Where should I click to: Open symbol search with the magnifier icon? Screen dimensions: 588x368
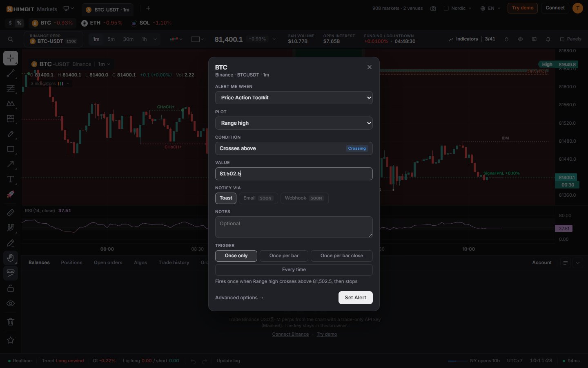click(x=11, y=39)
